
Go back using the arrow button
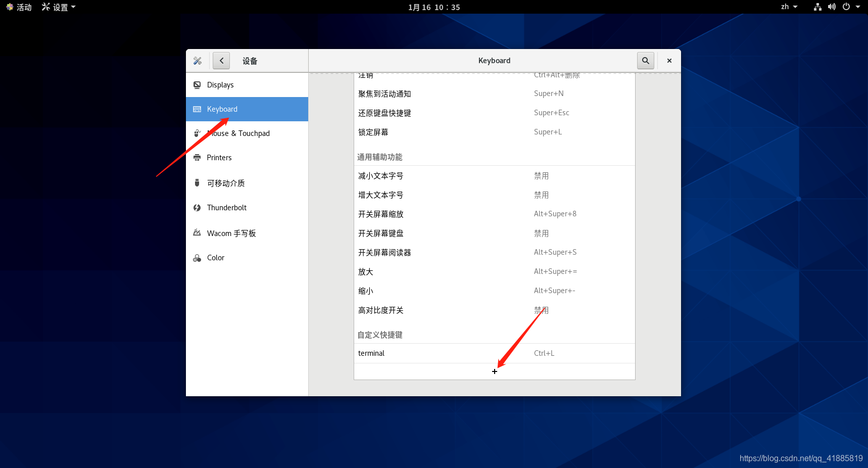coord(221,61)
